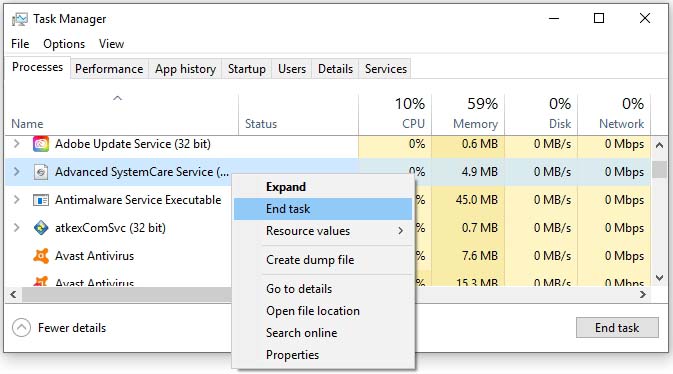Select the Antimalware Service Executable name

point(138,200)
